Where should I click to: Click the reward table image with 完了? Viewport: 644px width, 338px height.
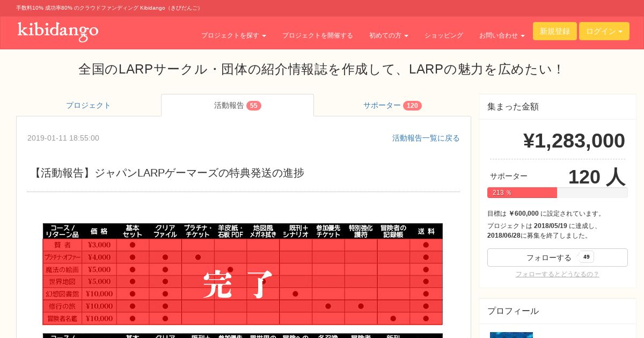point(243,274)
